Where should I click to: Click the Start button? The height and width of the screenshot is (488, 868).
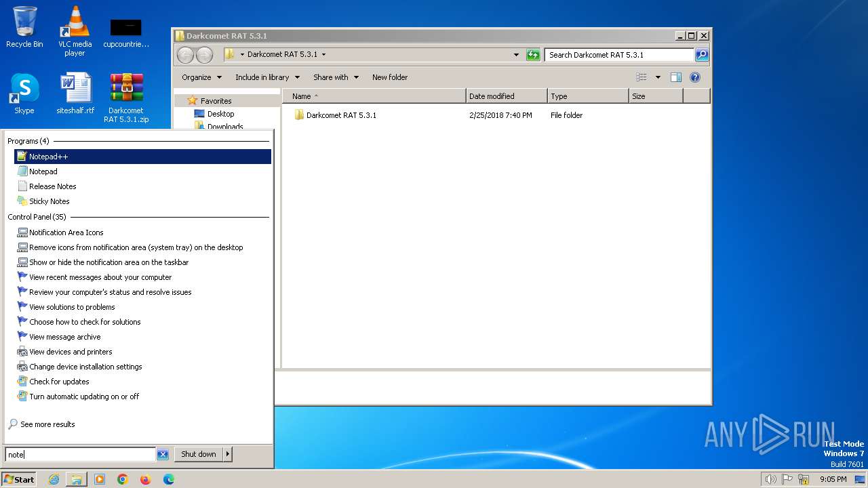(x=19, y=479)
